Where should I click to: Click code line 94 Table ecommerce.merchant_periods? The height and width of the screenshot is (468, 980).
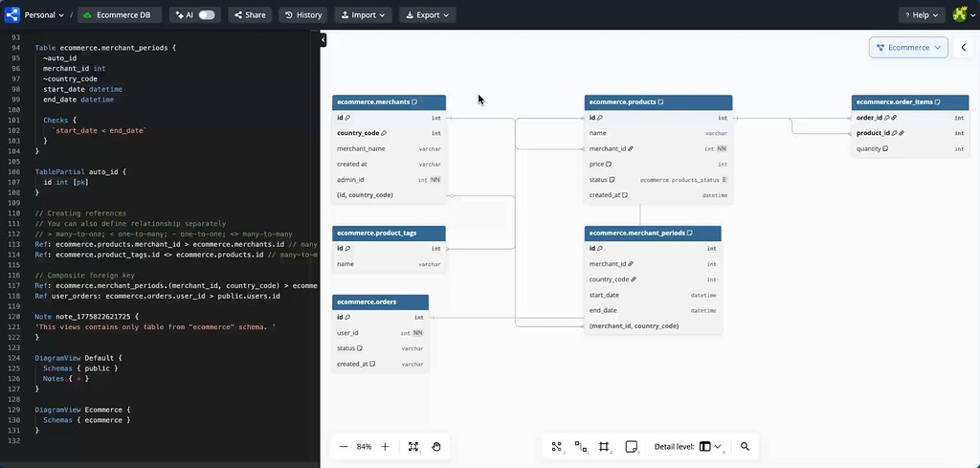coord(105,48)
